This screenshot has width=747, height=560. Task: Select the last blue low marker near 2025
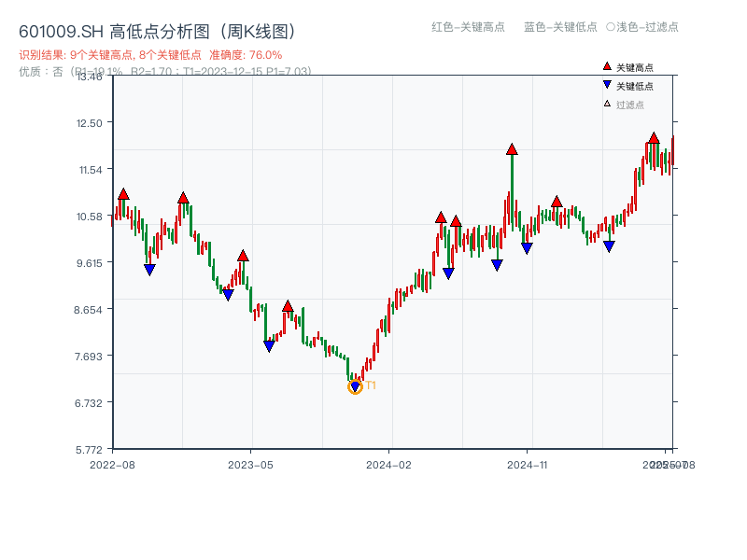609,246
